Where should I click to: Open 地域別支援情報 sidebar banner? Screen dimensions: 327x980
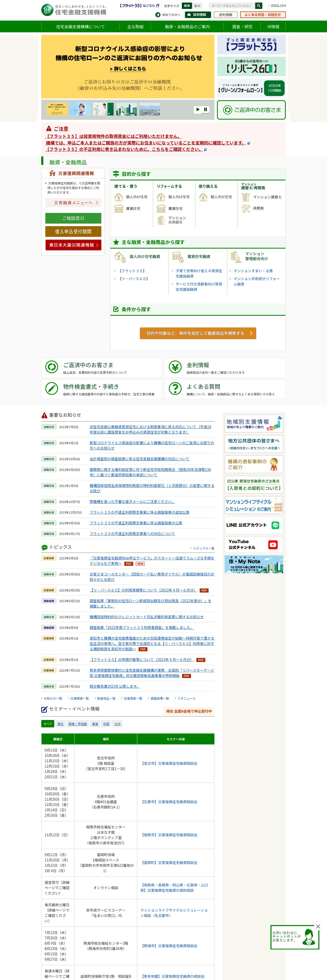coord(254,424)
